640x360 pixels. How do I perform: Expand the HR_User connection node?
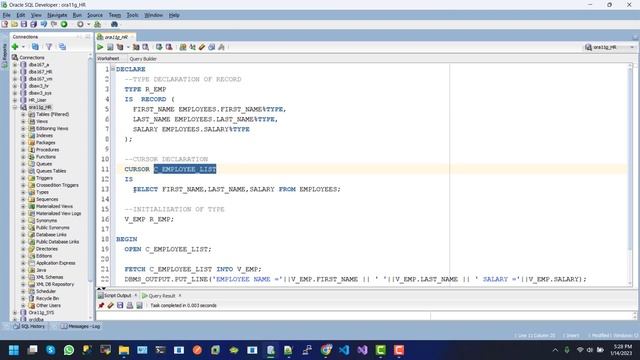coord(15,100)
